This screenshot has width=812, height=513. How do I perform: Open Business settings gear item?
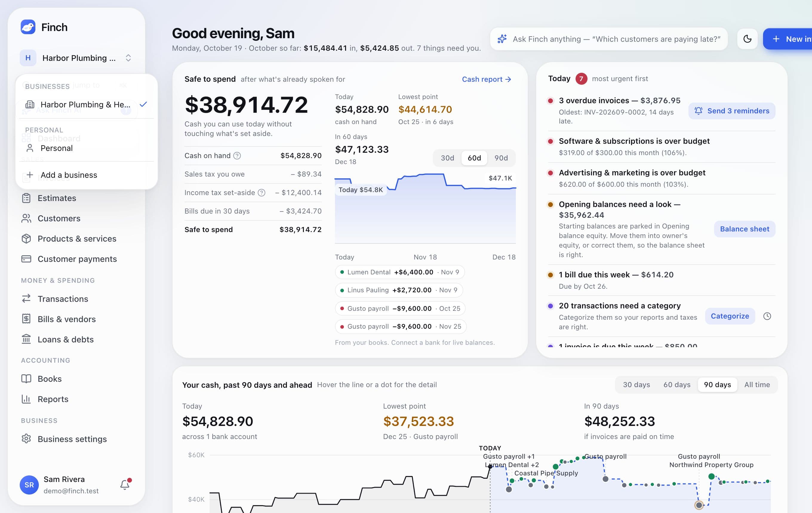coord(76,439)
